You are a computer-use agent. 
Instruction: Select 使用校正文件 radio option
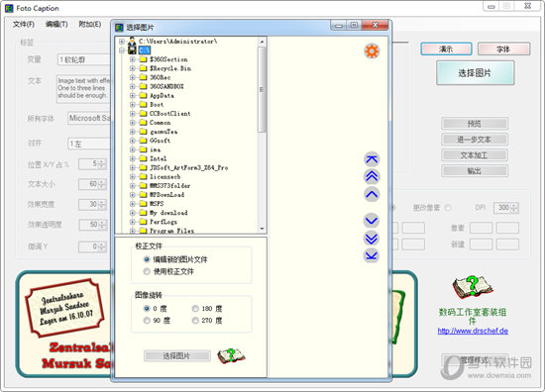tap(147, 271)
